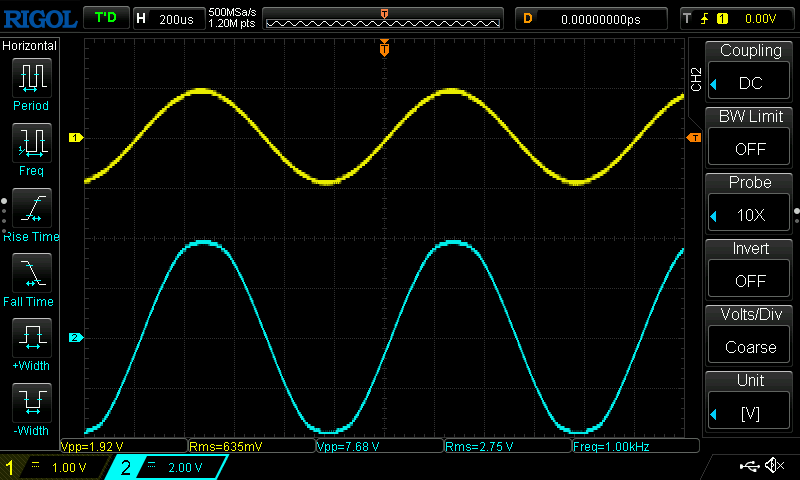Click the Probe arrow indicator
The width and height of the screenshot is (800, 480).
[714, 216]
